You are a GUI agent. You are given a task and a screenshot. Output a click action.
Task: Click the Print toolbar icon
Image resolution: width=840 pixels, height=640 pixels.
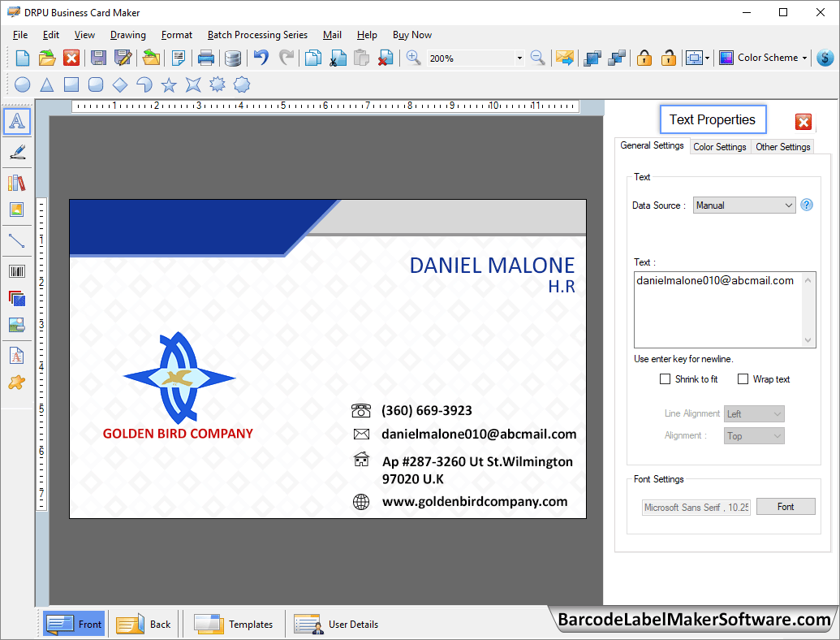coord(206,58)
